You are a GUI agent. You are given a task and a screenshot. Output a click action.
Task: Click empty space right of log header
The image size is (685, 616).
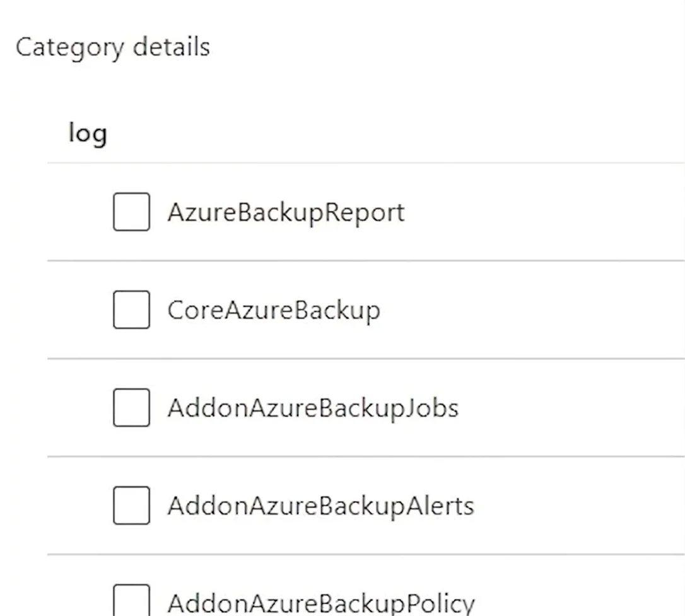pos(393,134)
